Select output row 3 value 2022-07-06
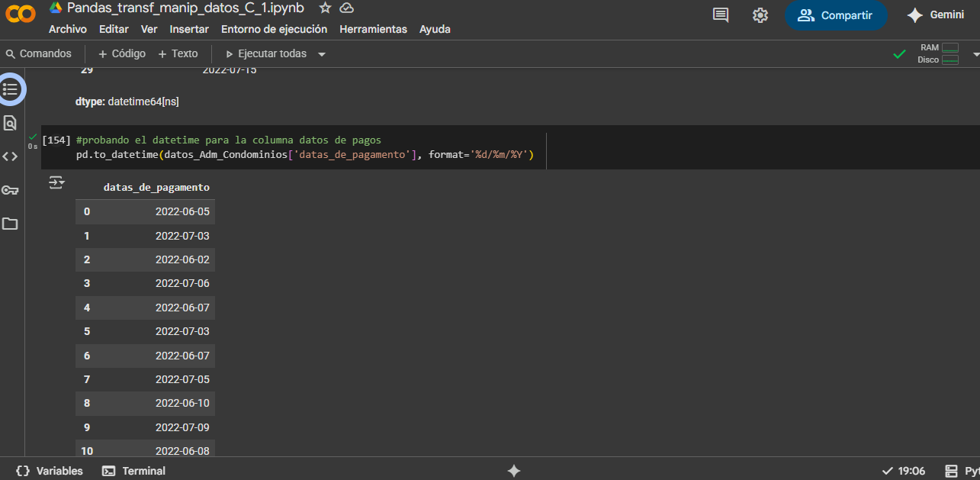Screen dimensions: 980x480 [182, 283]
